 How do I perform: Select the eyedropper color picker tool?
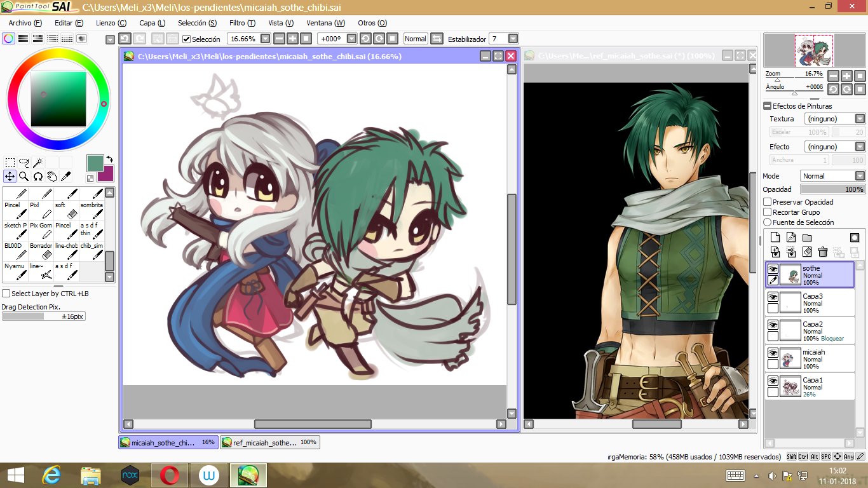coord(65,176)
